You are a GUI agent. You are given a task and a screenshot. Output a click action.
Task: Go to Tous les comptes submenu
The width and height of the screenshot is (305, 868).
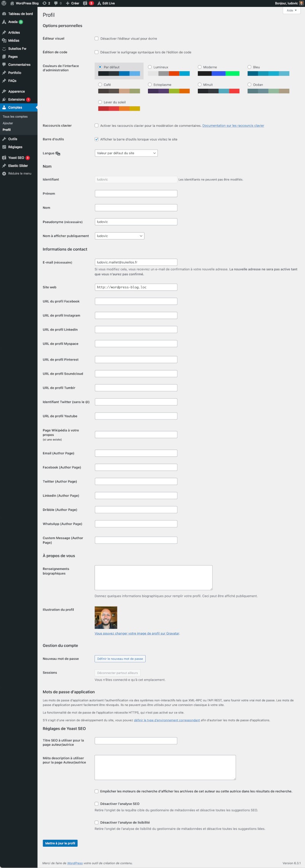point(15,116)
